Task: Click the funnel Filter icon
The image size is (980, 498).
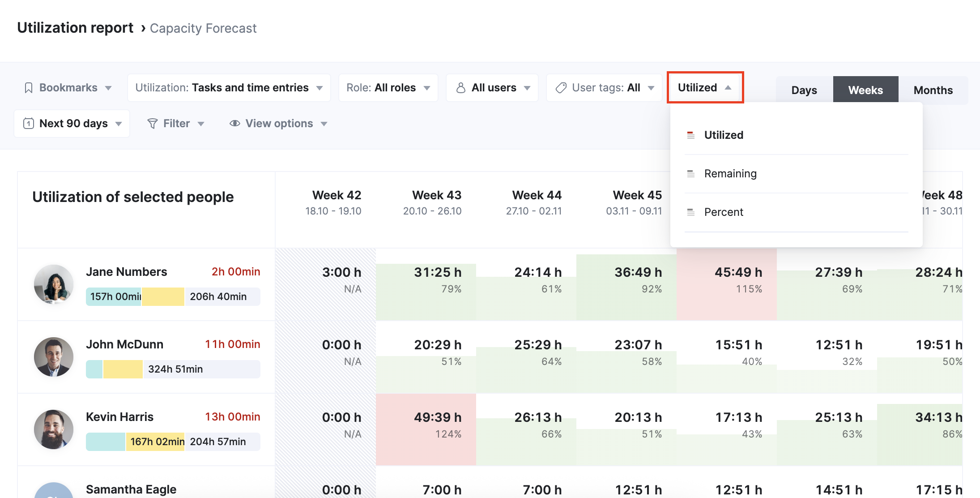Action: [x=153, y=124]
